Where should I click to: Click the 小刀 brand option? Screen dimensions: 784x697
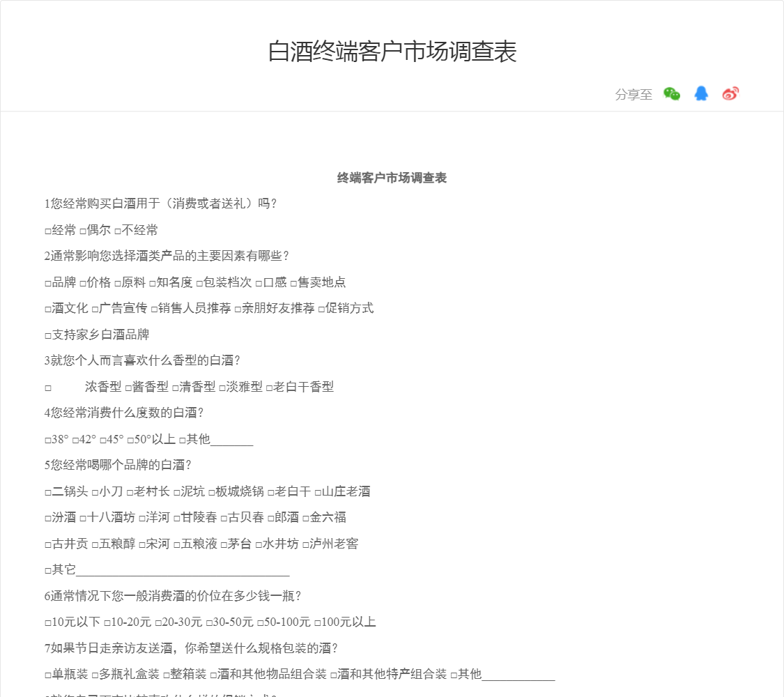107,491
